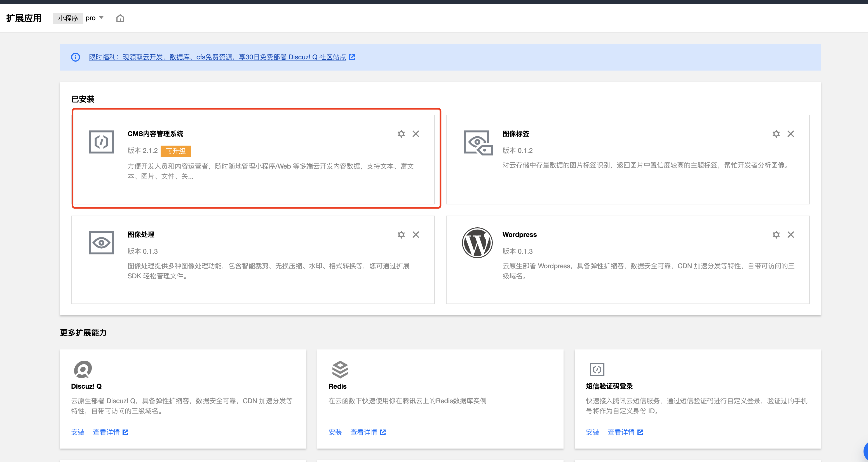Remove Wordpress extension with X icon
This screenshot has height=462, width=868.
790,235
